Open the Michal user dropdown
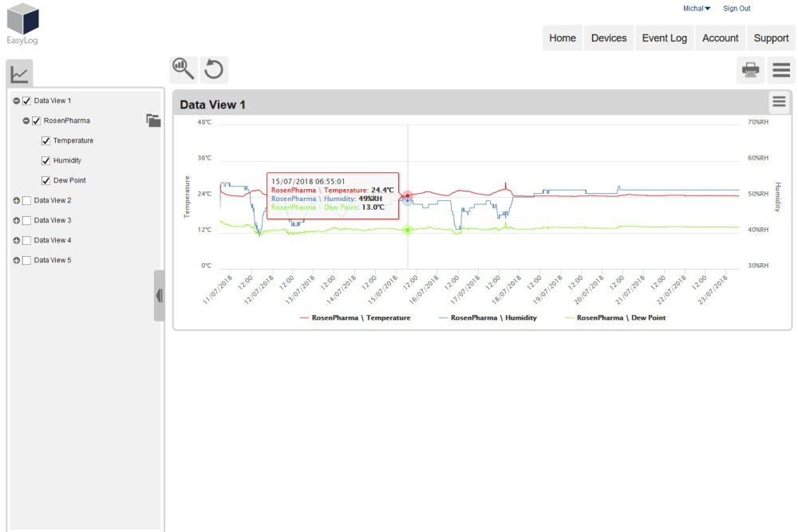Viewport: 798px width, 532px height. [696, 9]
